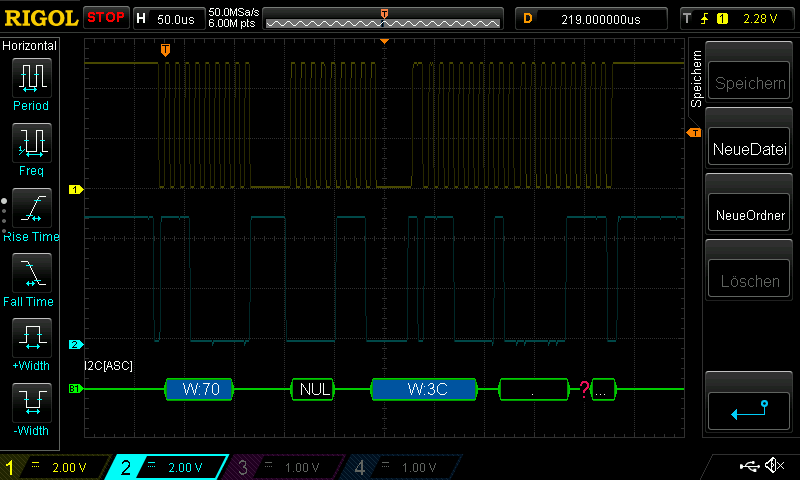Click the delay 219.000000us readout
This screenshot has height=480, width=800.
tap(601, 19)
